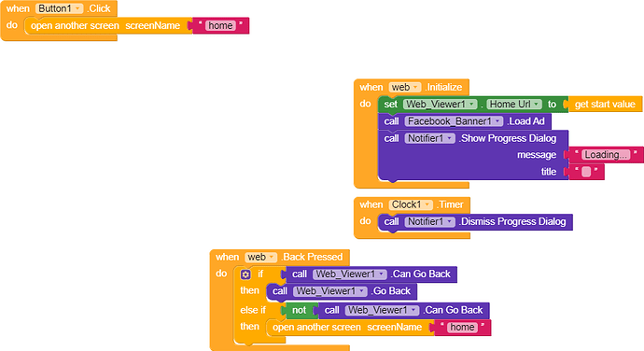Click the '.Initialize' event label
The image size is (644, 351).
click(x=443, y=87)
